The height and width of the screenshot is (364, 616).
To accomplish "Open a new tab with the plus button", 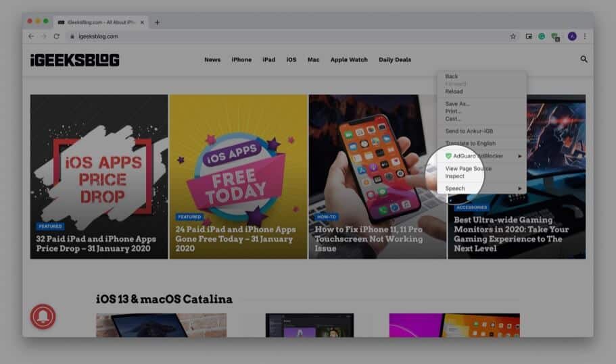I will pyautogui.click(x=157, y=22).
